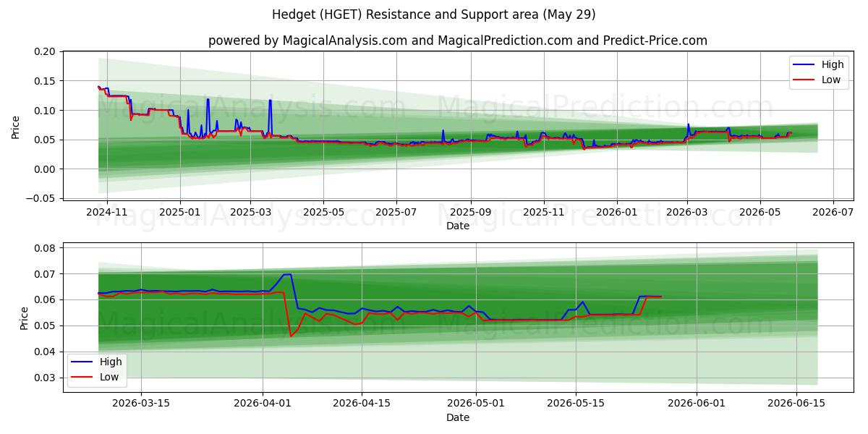868x434 pixels.
Task: Click the '0.07' y-axis label in bottom chart
Action: pyautogui.click(x=44, y=274)
